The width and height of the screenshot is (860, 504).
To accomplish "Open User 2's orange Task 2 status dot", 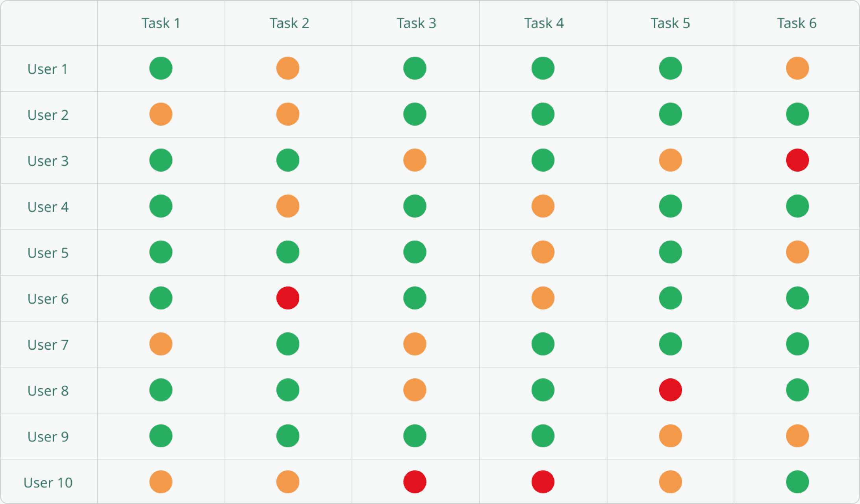I will coord(288,114).
